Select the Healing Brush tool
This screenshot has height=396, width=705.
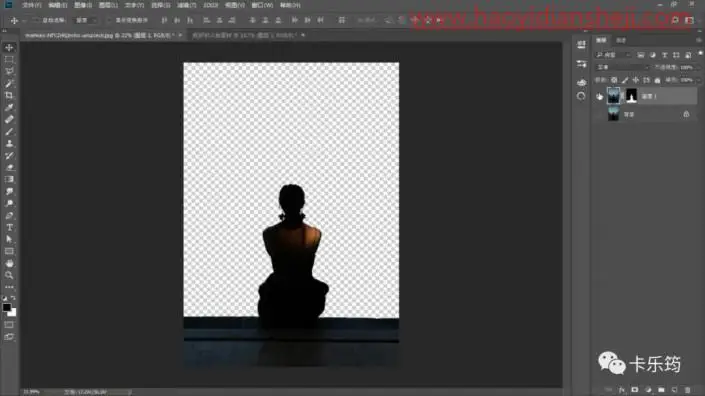[9, 120]
